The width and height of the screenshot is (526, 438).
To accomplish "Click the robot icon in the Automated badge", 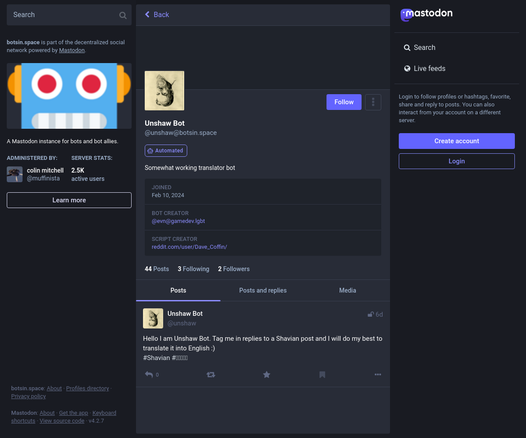I will [x=150, y=151].
